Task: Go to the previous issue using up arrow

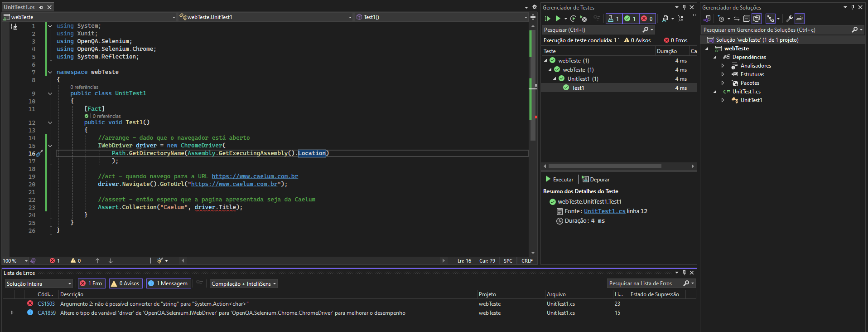Action: [97, 261]
